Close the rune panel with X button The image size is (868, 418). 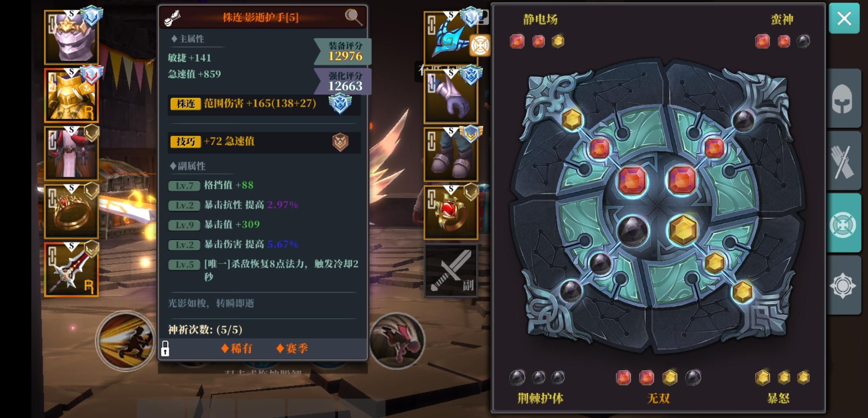(844, 18)
